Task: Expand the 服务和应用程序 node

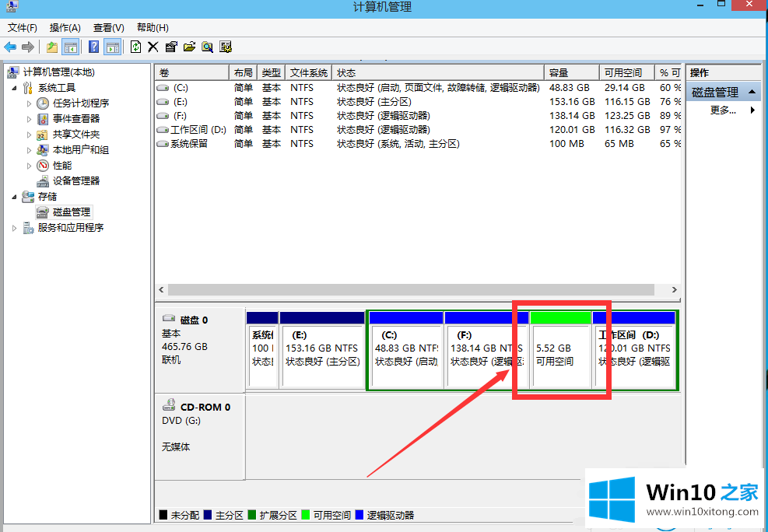Action: point(14,228)
